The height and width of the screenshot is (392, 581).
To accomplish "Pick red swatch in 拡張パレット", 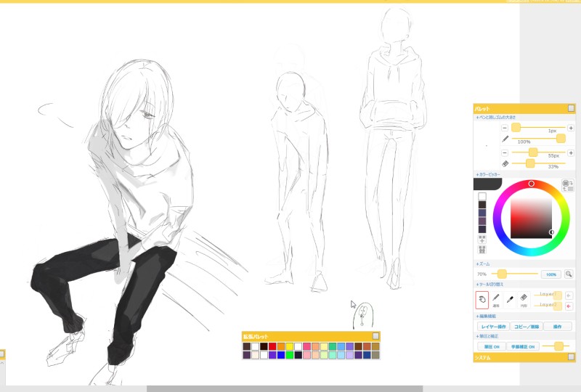I will pos(272,346).
